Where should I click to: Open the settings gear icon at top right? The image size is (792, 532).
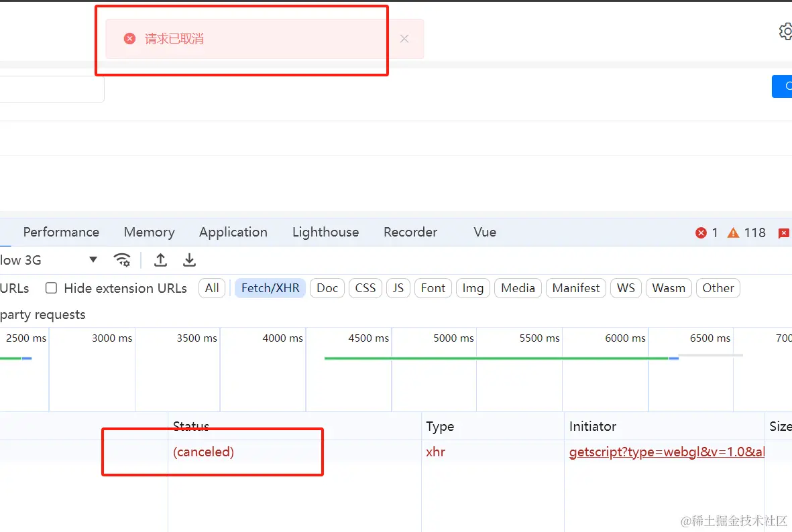point(785,31)
